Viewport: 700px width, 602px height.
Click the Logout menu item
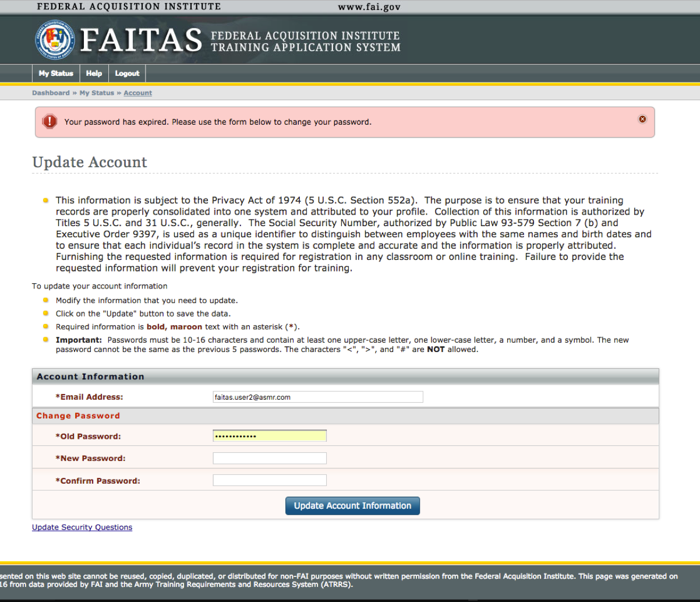(x=127, y=73)
